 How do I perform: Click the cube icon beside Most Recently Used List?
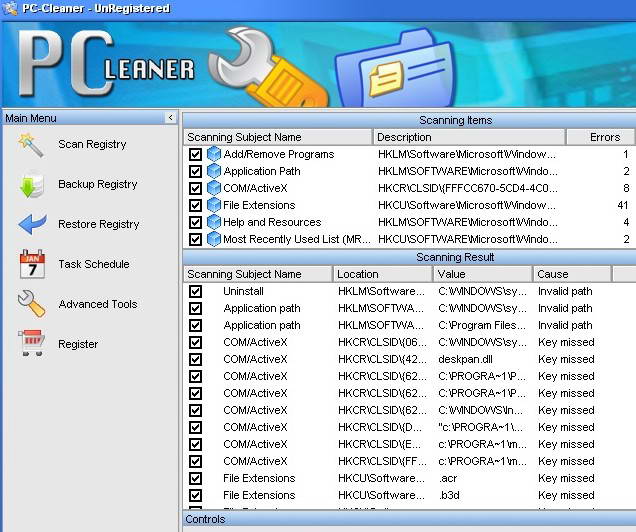click(213, 239)
